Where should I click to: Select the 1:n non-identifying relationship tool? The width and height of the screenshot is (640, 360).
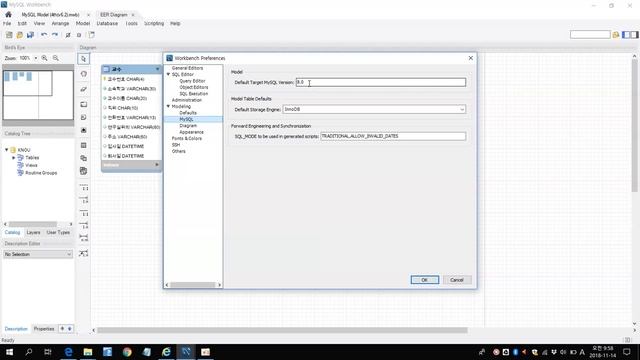tap(84, 200)
